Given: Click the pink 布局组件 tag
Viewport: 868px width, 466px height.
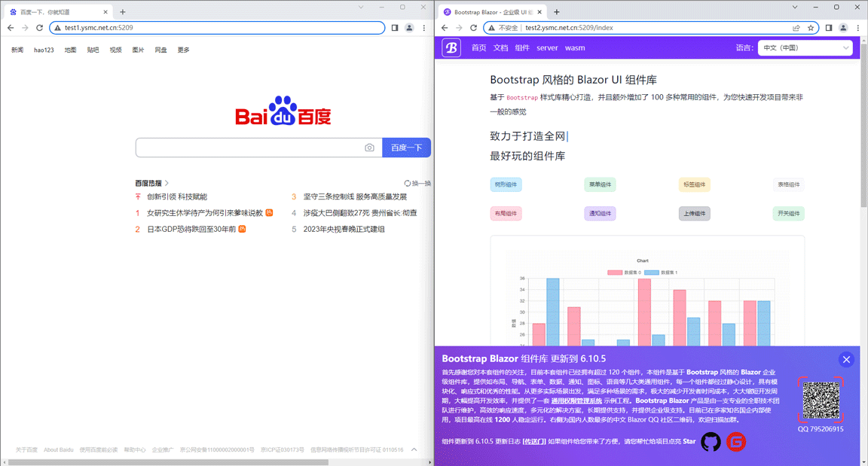Looking at the screenshot, I should pos(506,213).
